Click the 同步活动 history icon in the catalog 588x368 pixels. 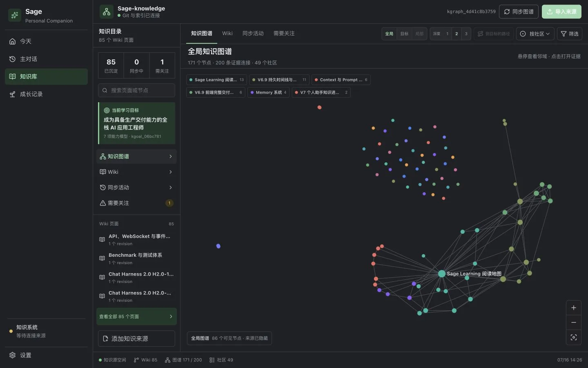[x=103, y=187]
